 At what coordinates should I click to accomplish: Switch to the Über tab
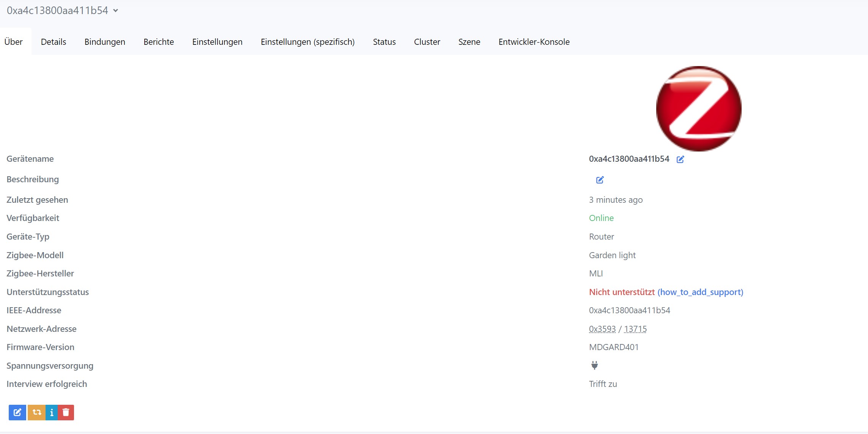coord(14,42)
